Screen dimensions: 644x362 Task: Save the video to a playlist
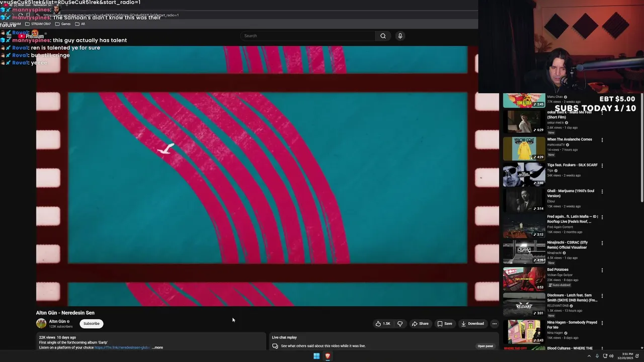pyautogui.click(x=445, y=324)
